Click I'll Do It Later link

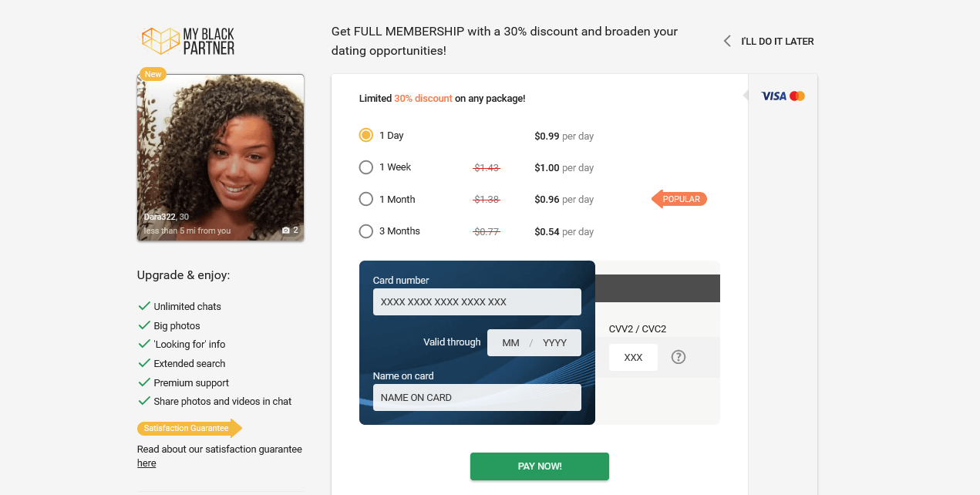[777, 42]
